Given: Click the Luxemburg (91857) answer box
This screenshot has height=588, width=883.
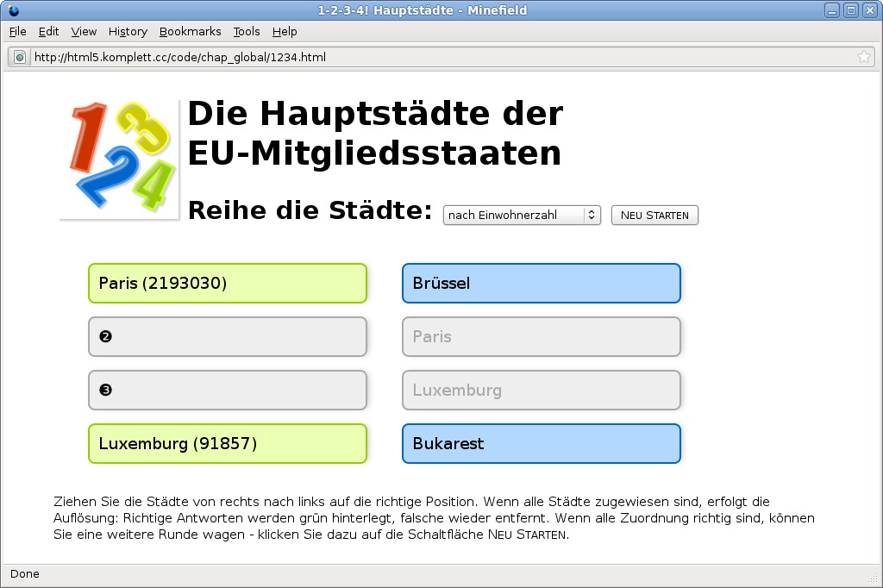Looking at the screenshot, I should pyautogui.click(x=228, y=444).
